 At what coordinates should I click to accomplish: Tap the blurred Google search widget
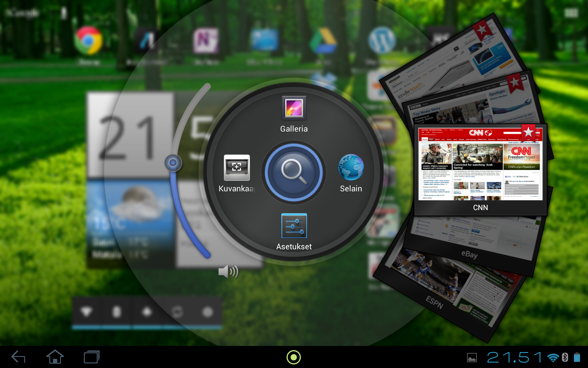[x=23, y=13]
